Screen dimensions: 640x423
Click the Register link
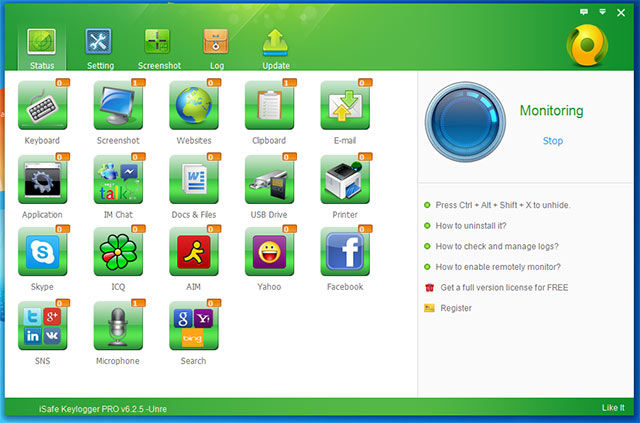[x=456, y=308]
